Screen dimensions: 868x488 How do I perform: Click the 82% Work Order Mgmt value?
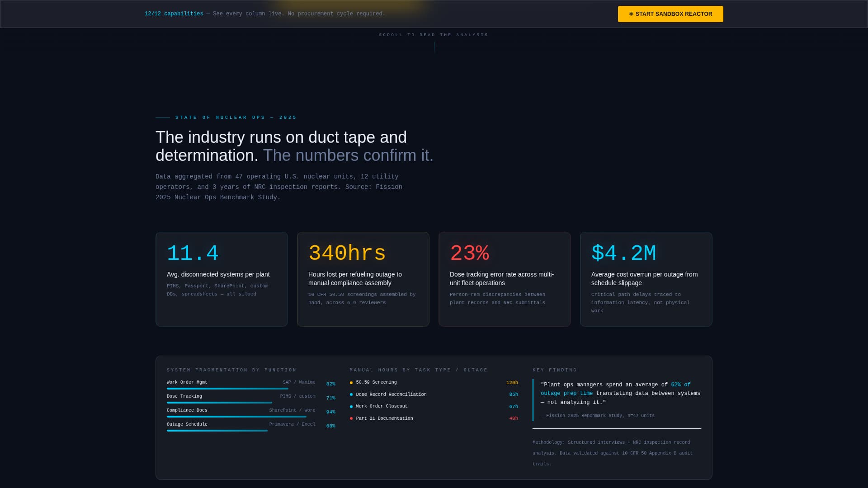coord(331,384)
